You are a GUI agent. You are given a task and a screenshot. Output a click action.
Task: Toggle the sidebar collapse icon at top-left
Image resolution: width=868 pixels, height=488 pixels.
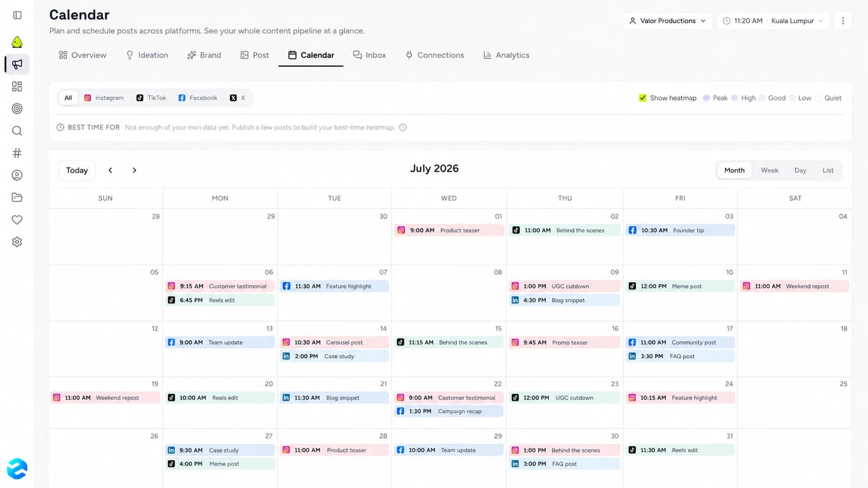tap(17, 15)
